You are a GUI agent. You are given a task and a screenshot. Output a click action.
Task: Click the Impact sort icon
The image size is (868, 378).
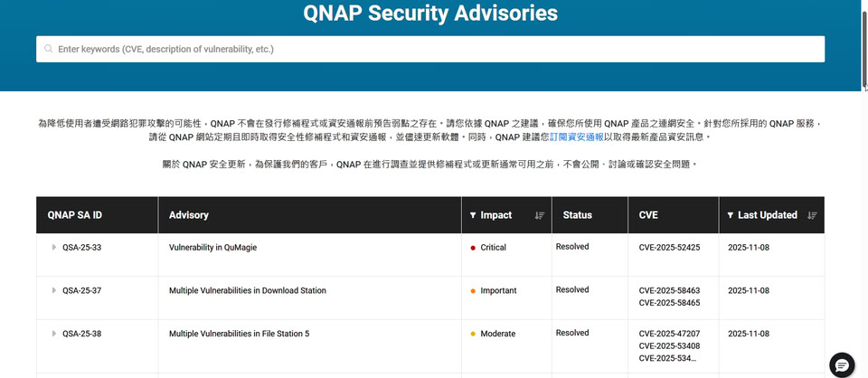pyautogui.click(x=539, y=215)
